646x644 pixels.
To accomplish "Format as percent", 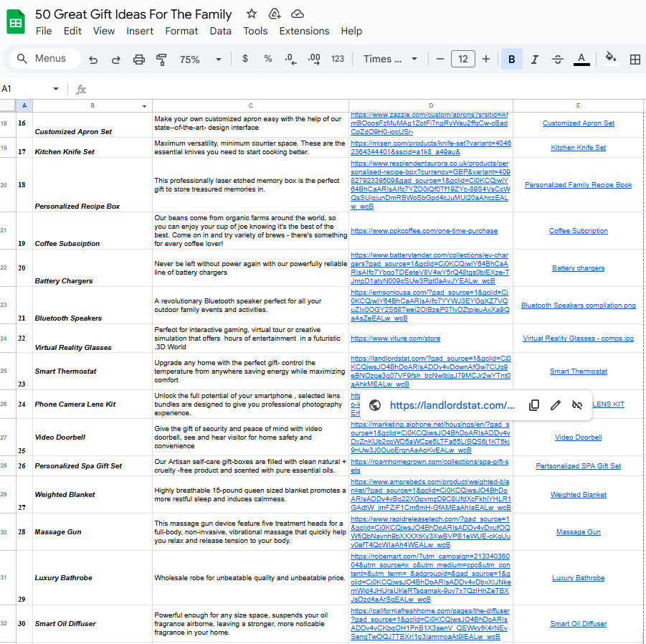I will tap(268, 59).
